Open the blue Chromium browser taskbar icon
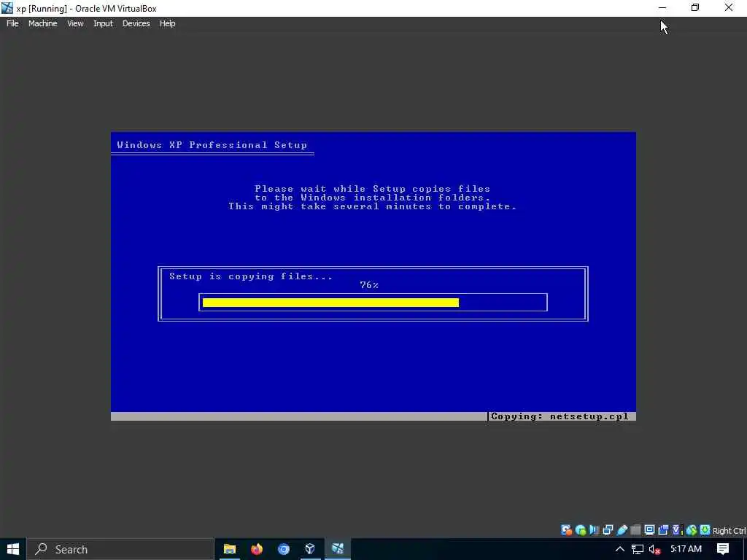Viewport: 747px width, 560px height. (x=284, y=549)
